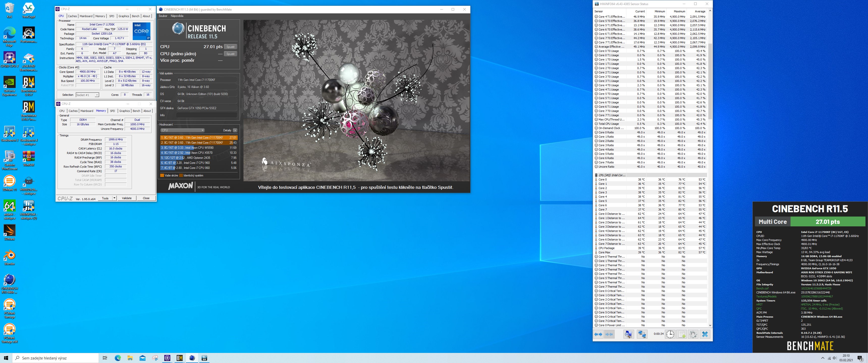Open notification center with 3 badge

coord(860,358)
